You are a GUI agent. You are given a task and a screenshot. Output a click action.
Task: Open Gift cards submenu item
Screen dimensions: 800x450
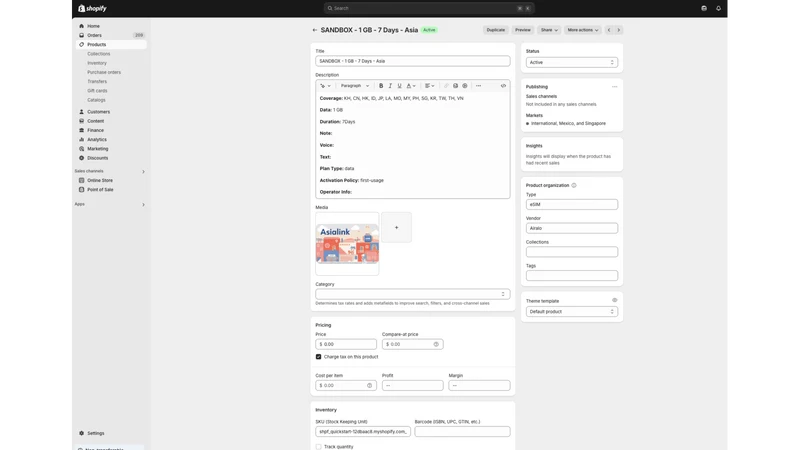click(97, 91)
